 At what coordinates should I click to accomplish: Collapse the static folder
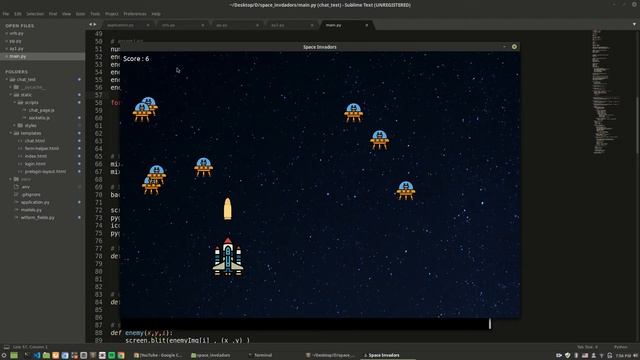click(x=11, y=95)
